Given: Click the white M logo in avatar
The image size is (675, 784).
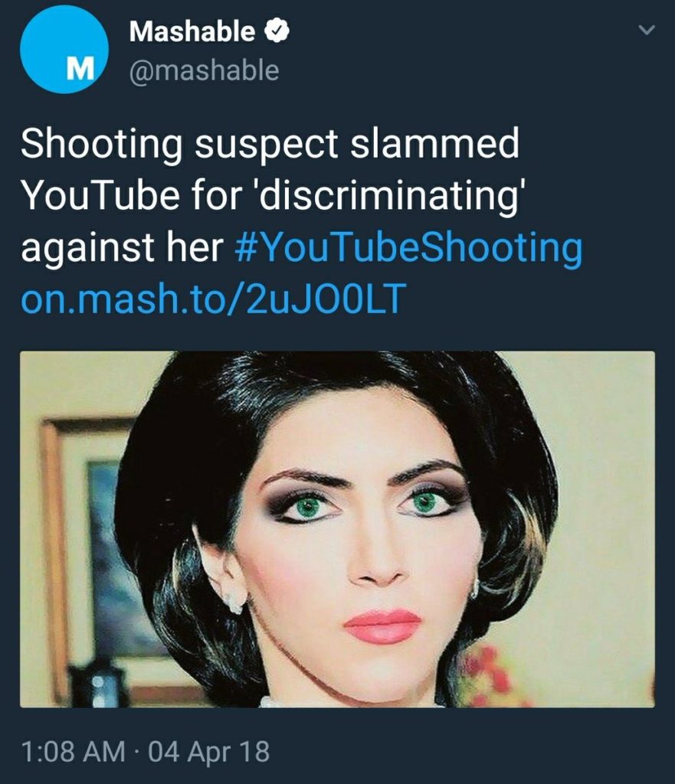Looking at the screenshot, I should pos(80,70).
